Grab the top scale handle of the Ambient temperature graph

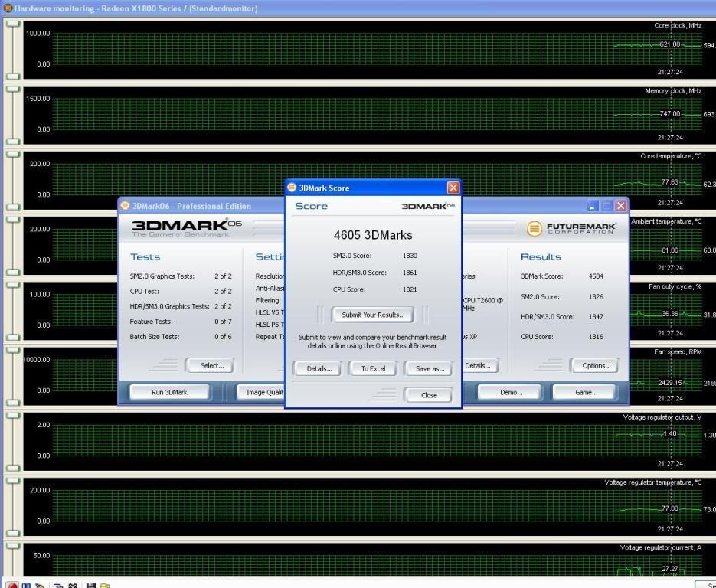(13, 220)
